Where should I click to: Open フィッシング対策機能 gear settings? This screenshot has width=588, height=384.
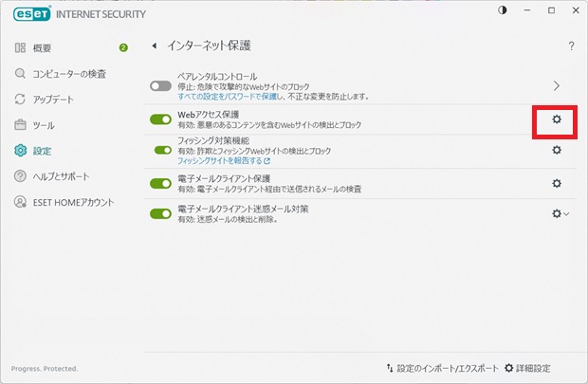click(x=557, y=150)
